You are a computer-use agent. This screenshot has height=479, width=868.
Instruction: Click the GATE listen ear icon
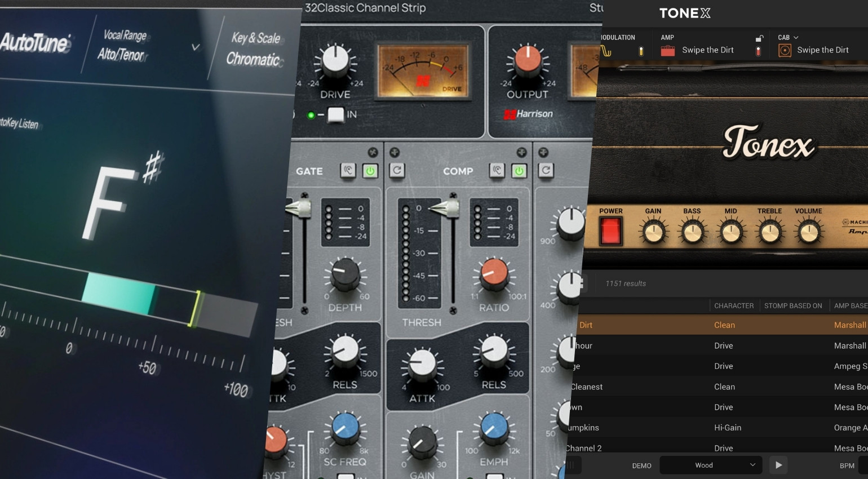point(348,171)
